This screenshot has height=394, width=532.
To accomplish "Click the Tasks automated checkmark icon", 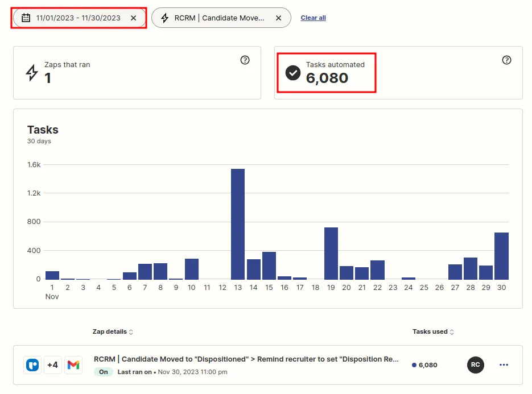I will point(293,73).
